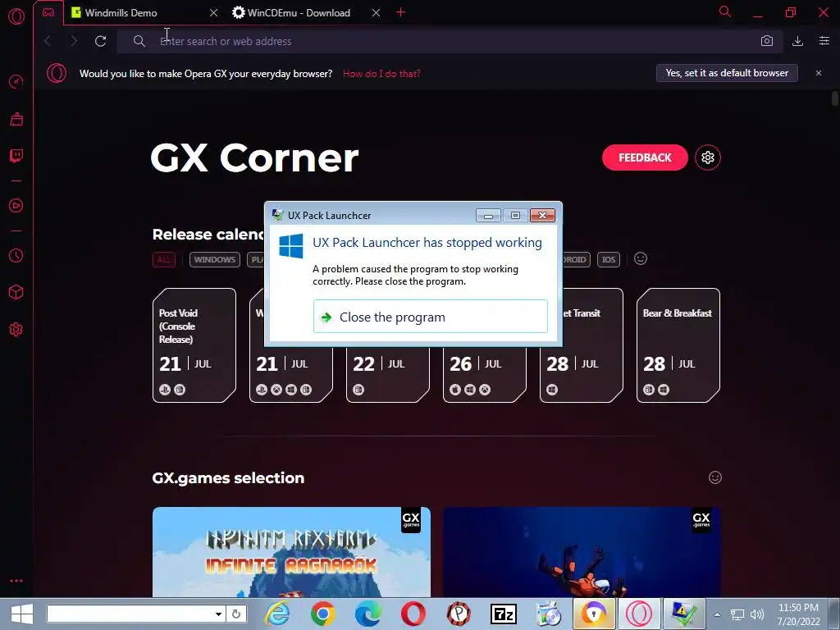Close the Windmills Demo tab
Viewport: 840px width, 630px height.
tap(214, 12)
